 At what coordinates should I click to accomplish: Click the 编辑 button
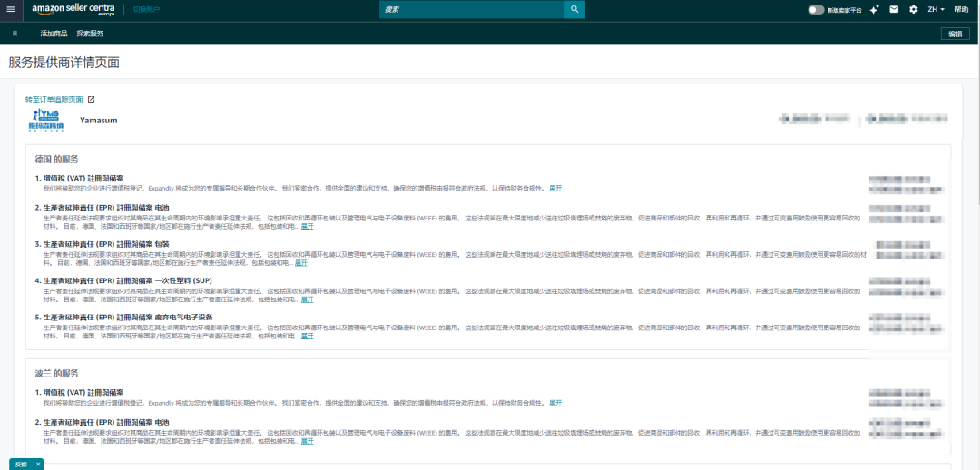pyautogui.click(x=955, y=34)
